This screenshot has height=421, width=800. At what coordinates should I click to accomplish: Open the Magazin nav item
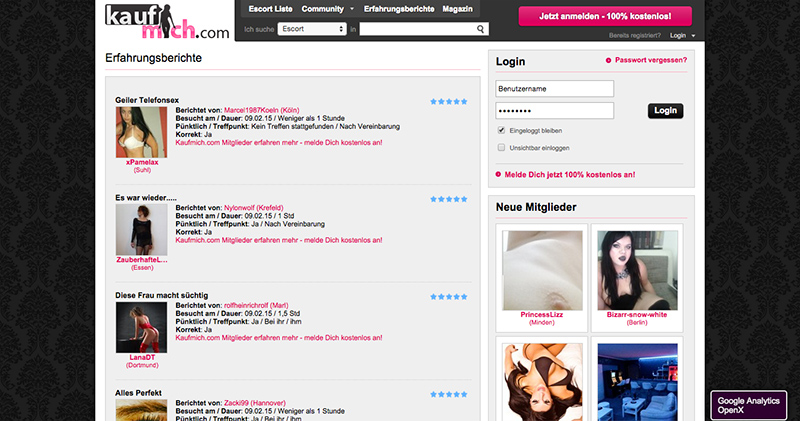click(457, 9)
